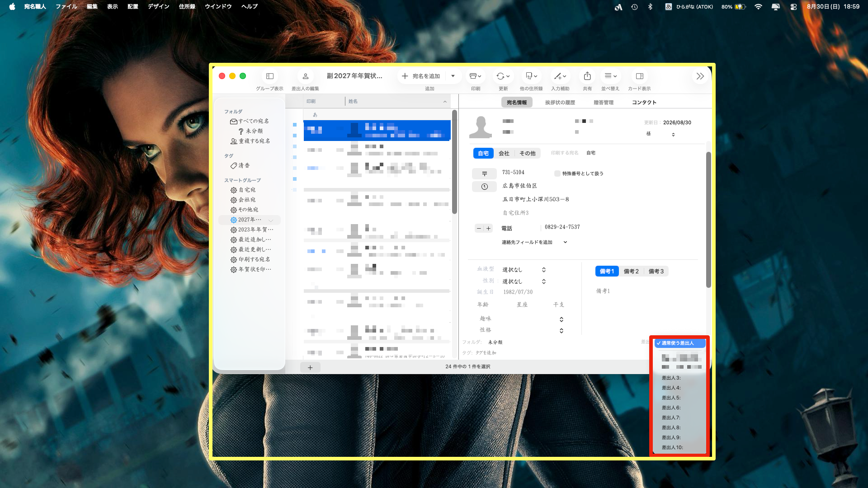Choose 差出人 10 from sender menu
868x488 pixels.
point(680,447)
